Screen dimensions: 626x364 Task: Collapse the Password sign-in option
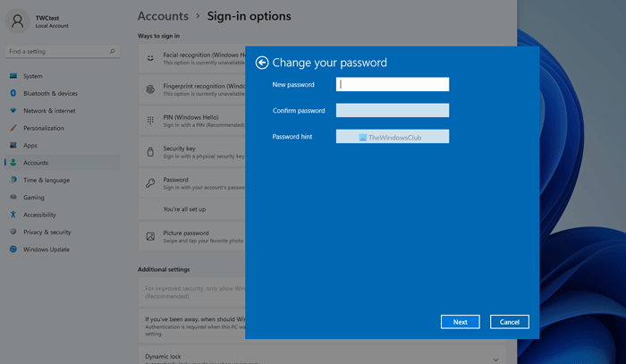(x=192, y=182)
